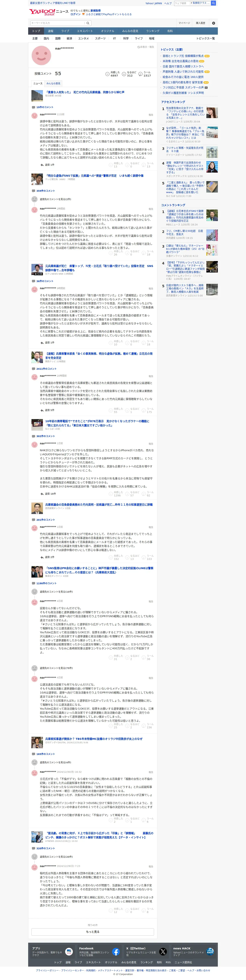Click the Yahoo! JAPAN News logo

tap(49, 12)
